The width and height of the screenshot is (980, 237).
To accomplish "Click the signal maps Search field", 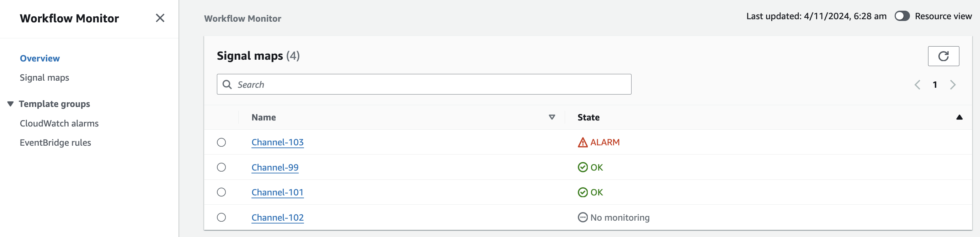I will (x=430, y=85).
